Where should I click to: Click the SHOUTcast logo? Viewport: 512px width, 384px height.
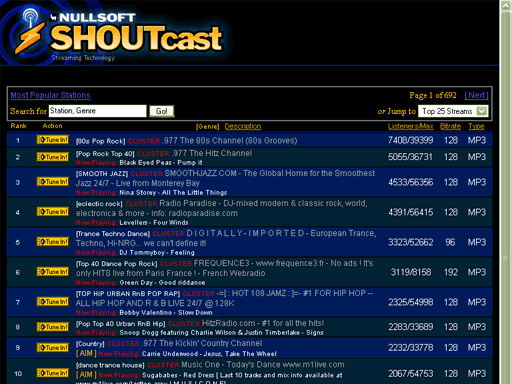pos(120,35)
